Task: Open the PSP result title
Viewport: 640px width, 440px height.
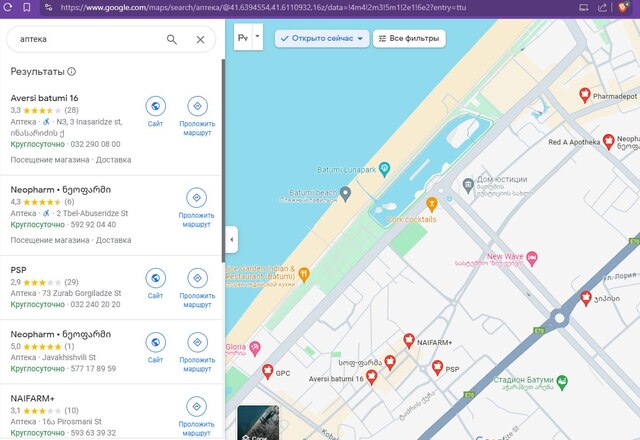Action: [18, 270]
